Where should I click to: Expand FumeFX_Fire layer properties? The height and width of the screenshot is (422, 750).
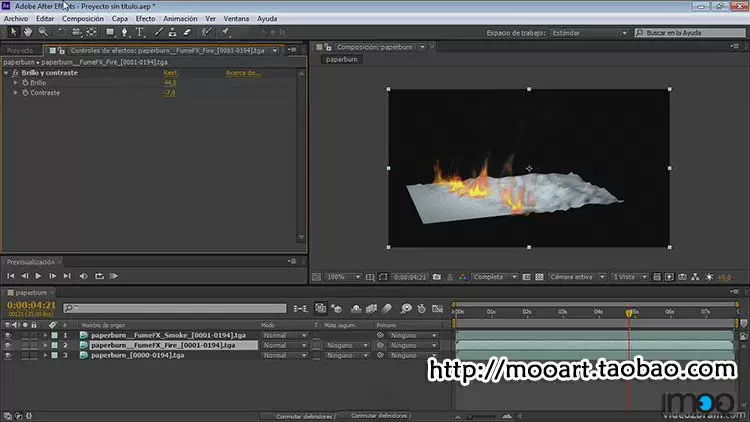[x=45, y=345]
